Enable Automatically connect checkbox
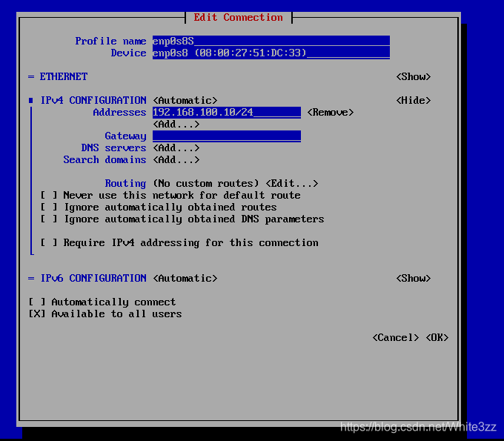The width and height of the screenshot is (504, 441). coord(37,302)
